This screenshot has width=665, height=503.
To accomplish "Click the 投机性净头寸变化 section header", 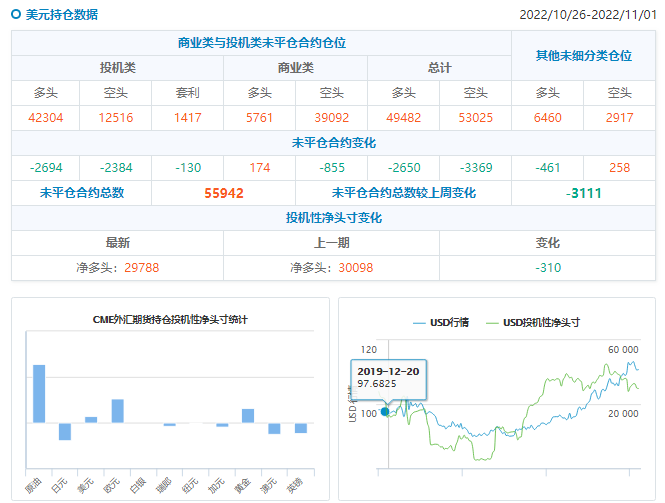I will click(334, 217).
